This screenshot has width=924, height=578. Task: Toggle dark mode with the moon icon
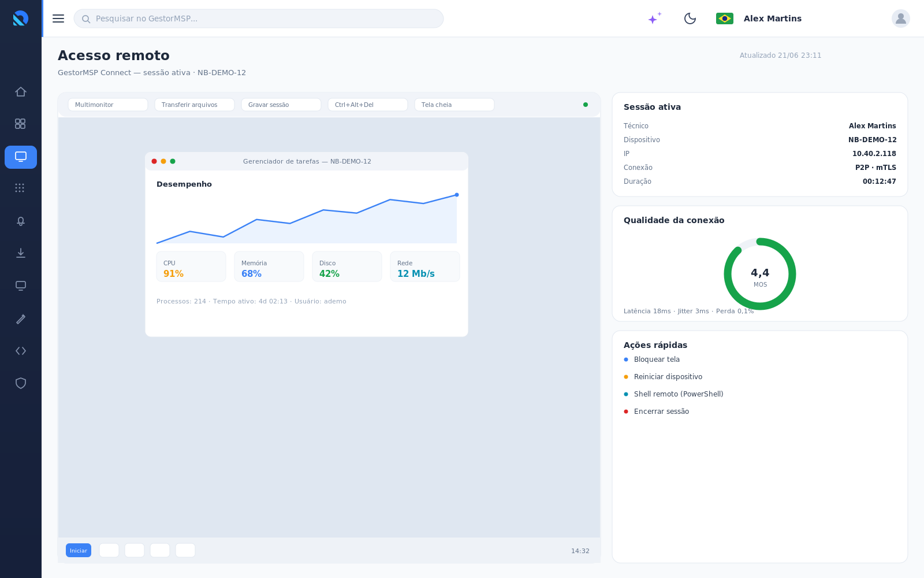pyautogui.click(x=690, y=18)
